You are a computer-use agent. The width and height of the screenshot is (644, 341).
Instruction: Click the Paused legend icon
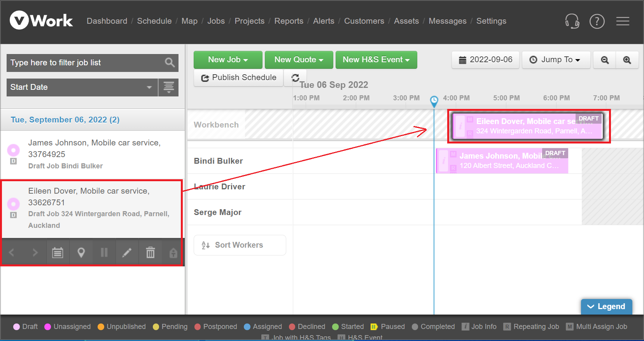pos(374,327)
